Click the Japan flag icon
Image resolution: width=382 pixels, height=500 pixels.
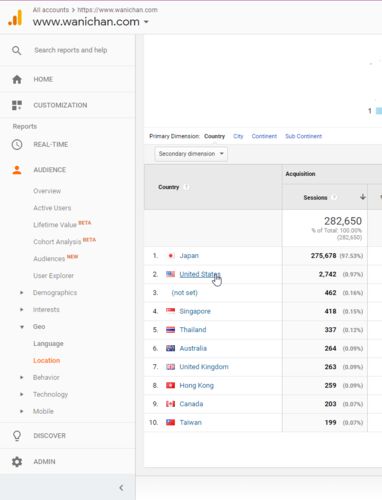tap(170, 256)
